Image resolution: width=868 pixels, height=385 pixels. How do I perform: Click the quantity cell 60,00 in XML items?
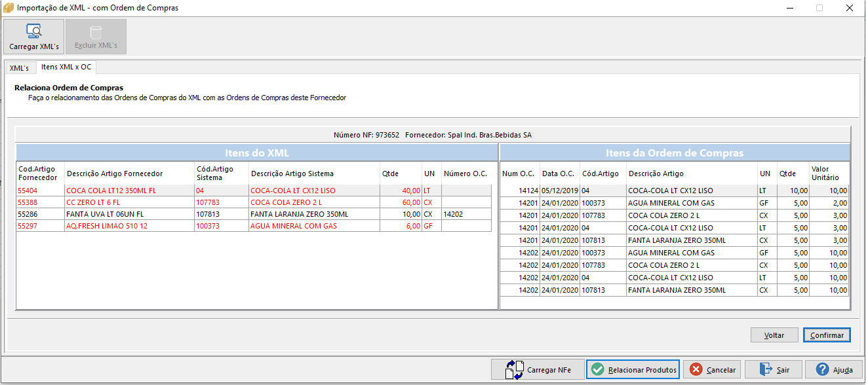pyautogui.click(x=401, y=203)
